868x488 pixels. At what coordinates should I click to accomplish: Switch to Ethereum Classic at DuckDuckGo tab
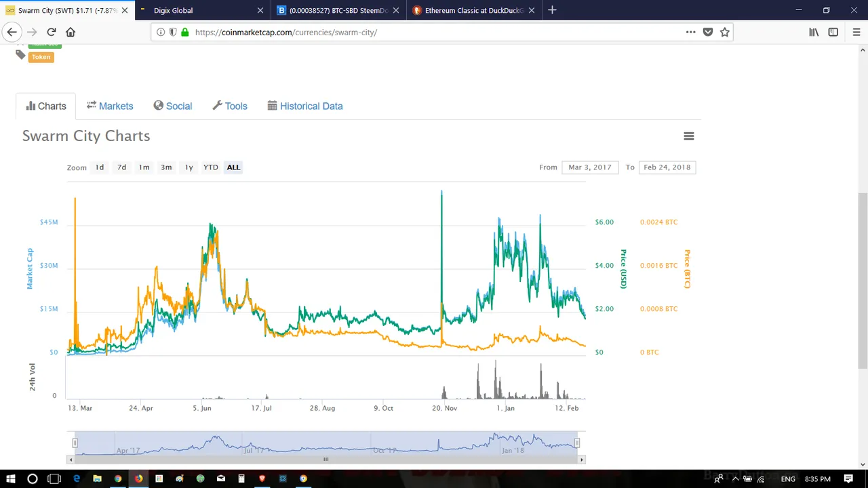(x=475, y=10)
